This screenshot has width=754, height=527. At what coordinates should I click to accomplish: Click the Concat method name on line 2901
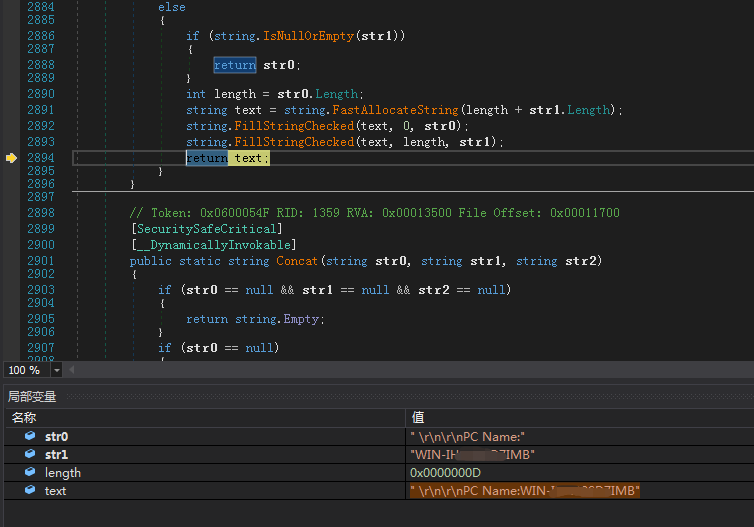coord(297,261)
